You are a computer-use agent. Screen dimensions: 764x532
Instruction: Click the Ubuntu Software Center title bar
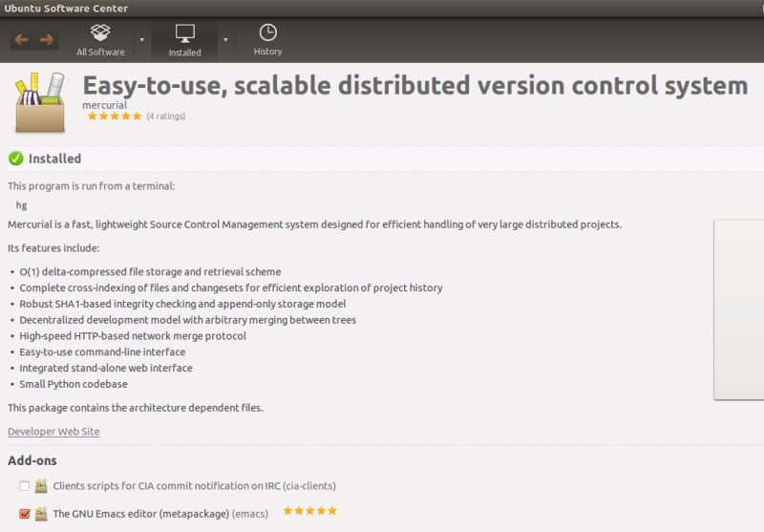click(382, 9)
